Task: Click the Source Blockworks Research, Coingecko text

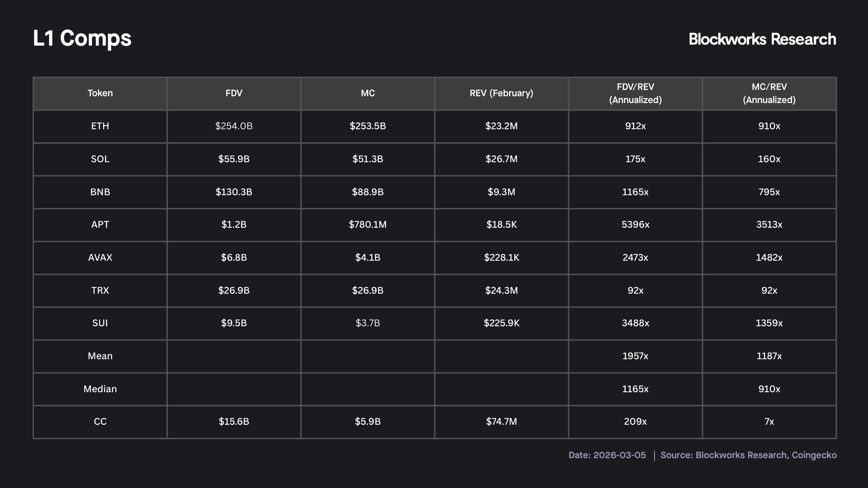Action: [748, 455]
